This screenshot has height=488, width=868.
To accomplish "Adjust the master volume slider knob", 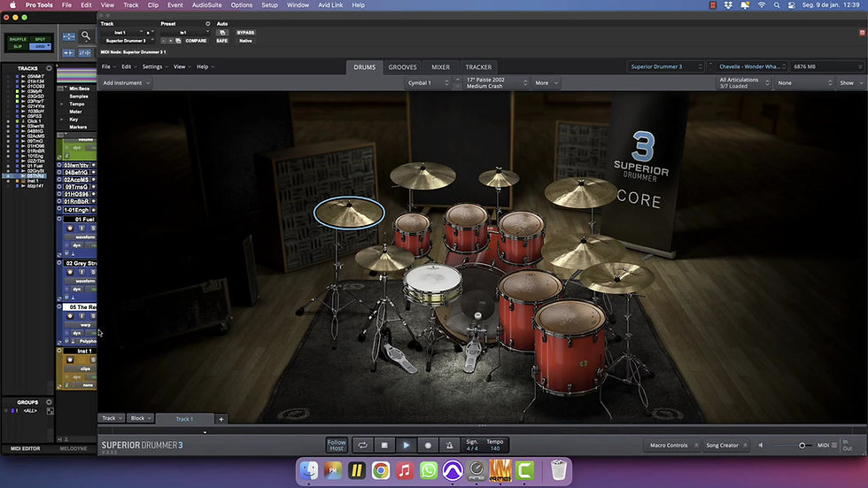I will click(x=802, y=445).
